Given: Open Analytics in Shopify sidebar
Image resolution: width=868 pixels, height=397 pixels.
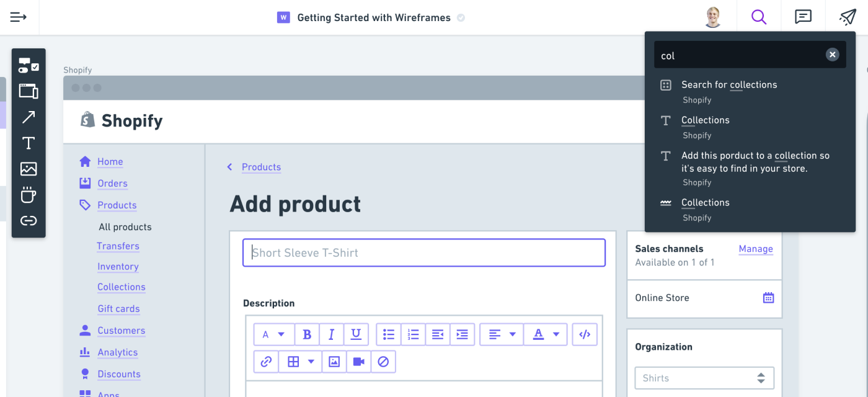Looking at the screenshot, I should [x=117, y=352].
